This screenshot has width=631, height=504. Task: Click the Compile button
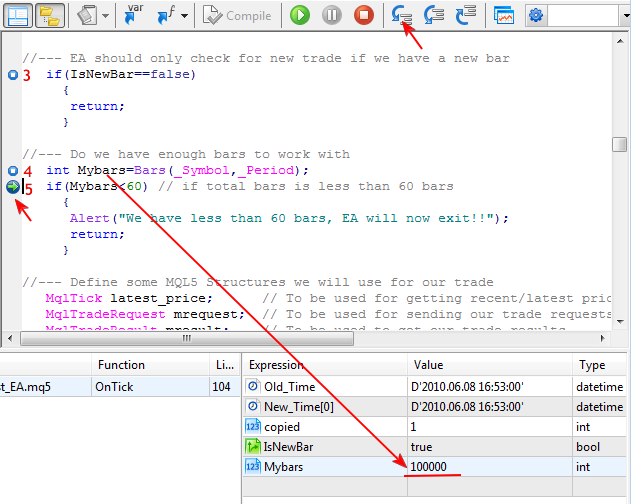pos(237,16)
